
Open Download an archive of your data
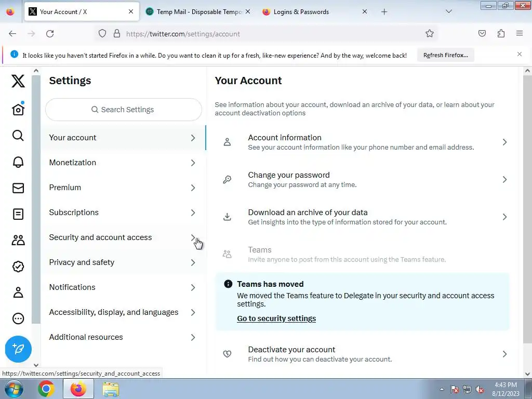362,217
